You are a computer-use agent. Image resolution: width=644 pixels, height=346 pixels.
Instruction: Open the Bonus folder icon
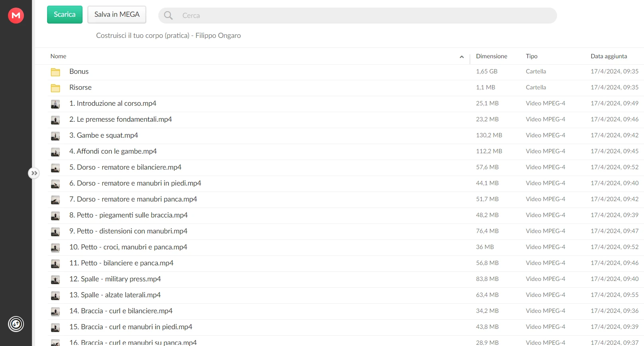pyautogui.click(x=55, y=72)
